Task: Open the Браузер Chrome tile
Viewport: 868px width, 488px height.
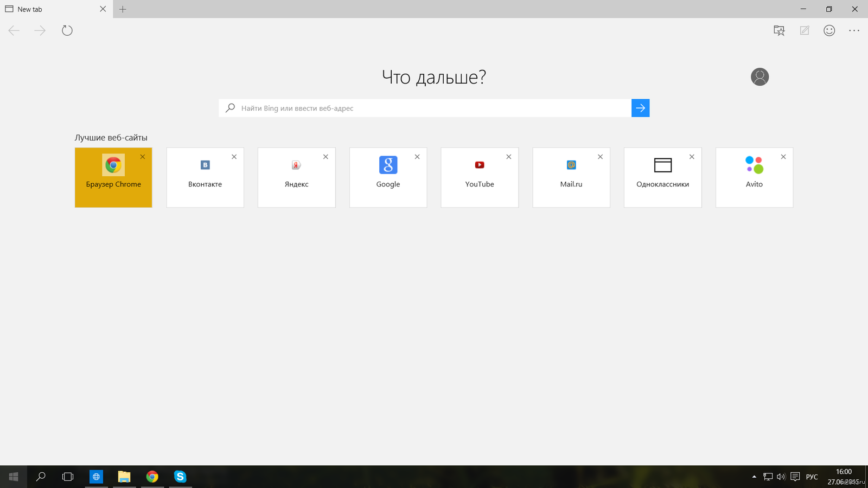Action: click(x=113, y=177)
